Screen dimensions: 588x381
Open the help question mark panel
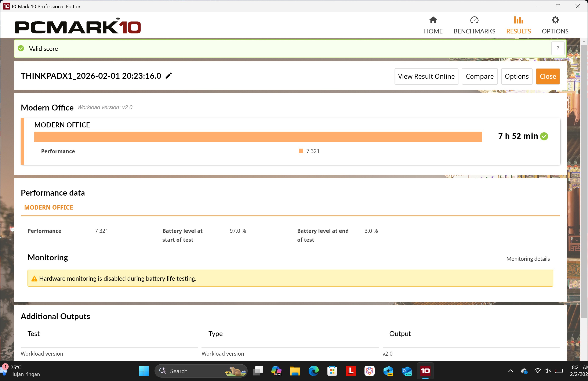tap(558, 48)
